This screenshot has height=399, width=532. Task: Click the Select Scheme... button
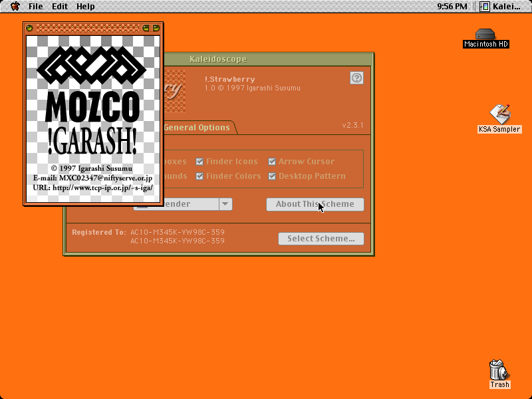(321, 239)
